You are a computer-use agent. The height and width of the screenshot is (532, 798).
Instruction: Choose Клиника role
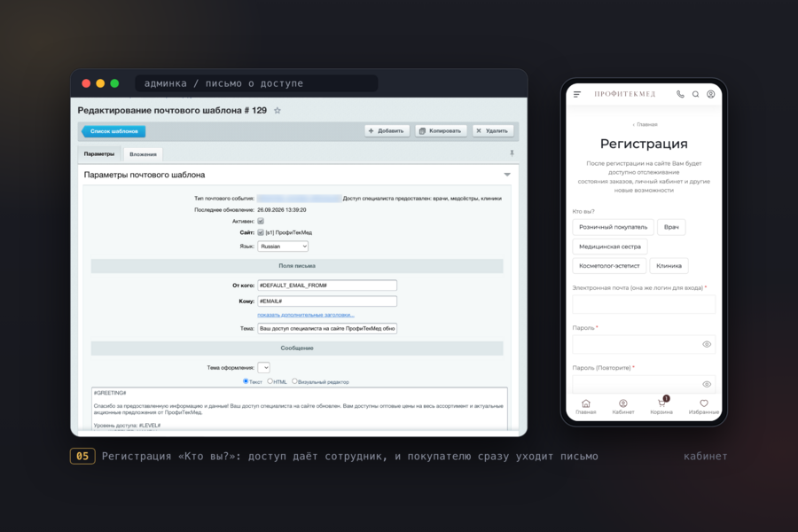pos(669,266)
